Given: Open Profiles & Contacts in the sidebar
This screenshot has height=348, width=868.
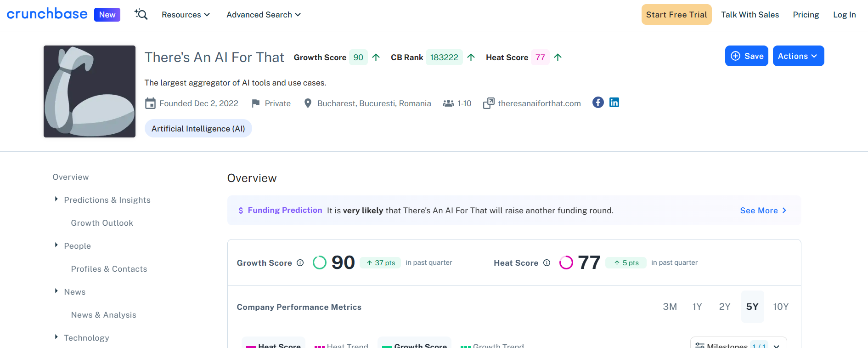Looking at the screenshot, I should click(109, 269).
